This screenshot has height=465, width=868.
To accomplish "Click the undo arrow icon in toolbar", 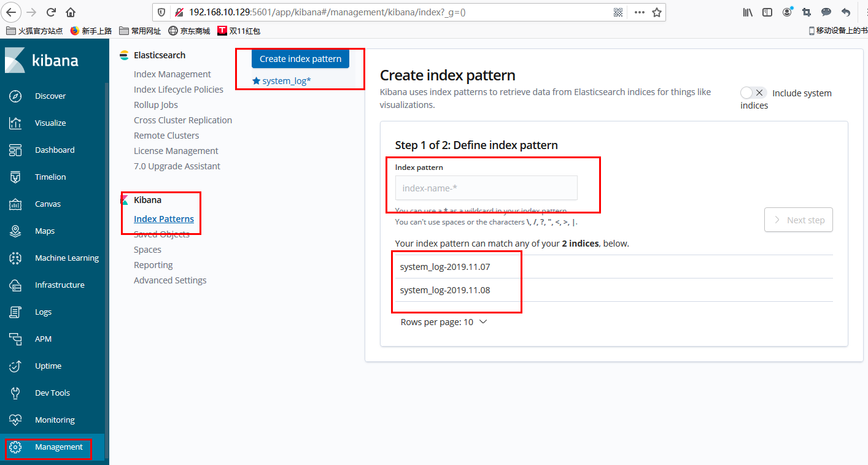I will [x=846, y=12].
